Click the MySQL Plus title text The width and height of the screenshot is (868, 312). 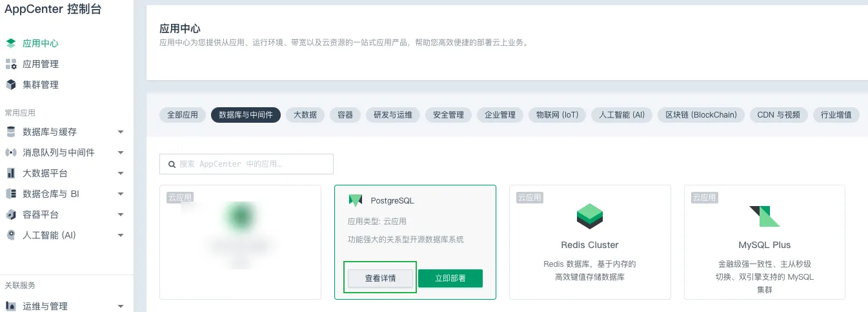(765, 245)
